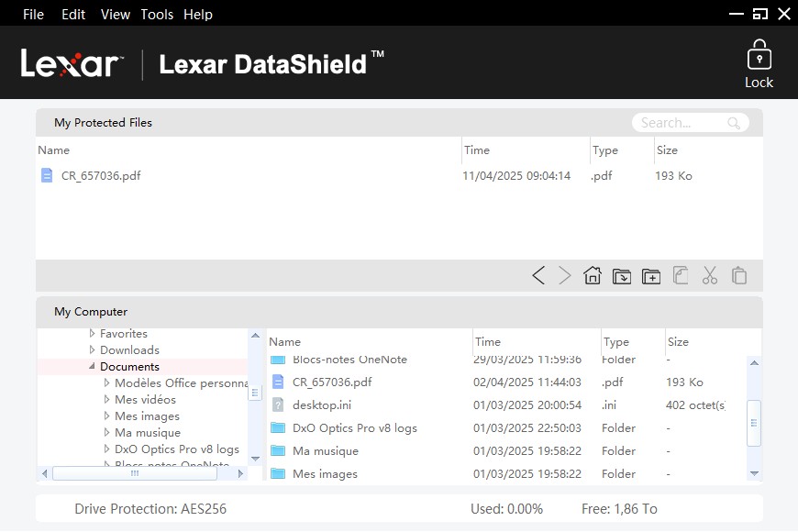Select Ma musique name in file list
798x532 pixels.
tap(326, 451)
